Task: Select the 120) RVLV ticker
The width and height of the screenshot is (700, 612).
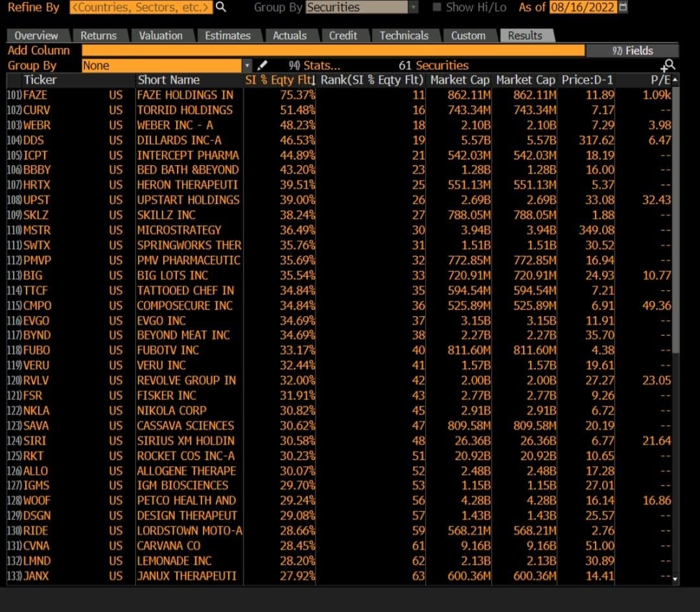Action: point(36,381)
